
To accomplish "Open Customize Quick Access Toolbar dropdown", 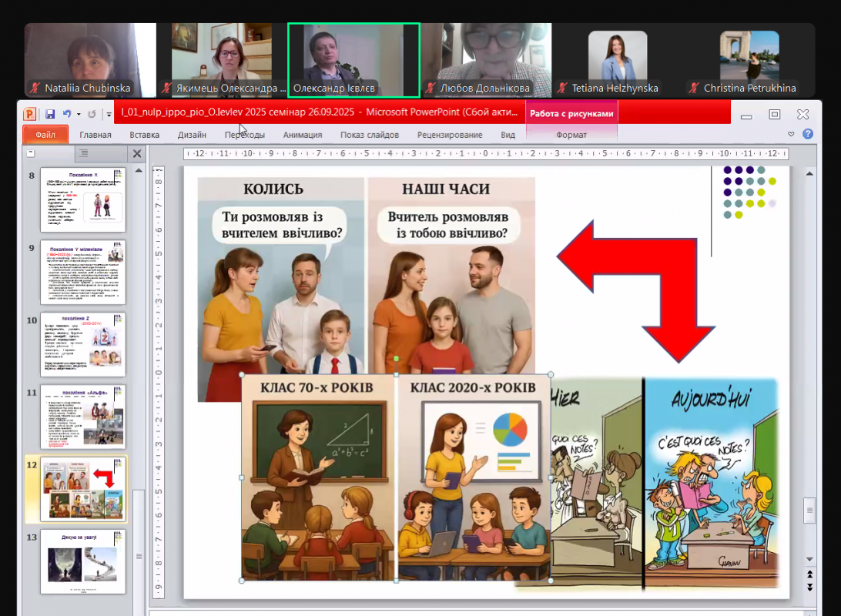I will click(x=109, y=115).
